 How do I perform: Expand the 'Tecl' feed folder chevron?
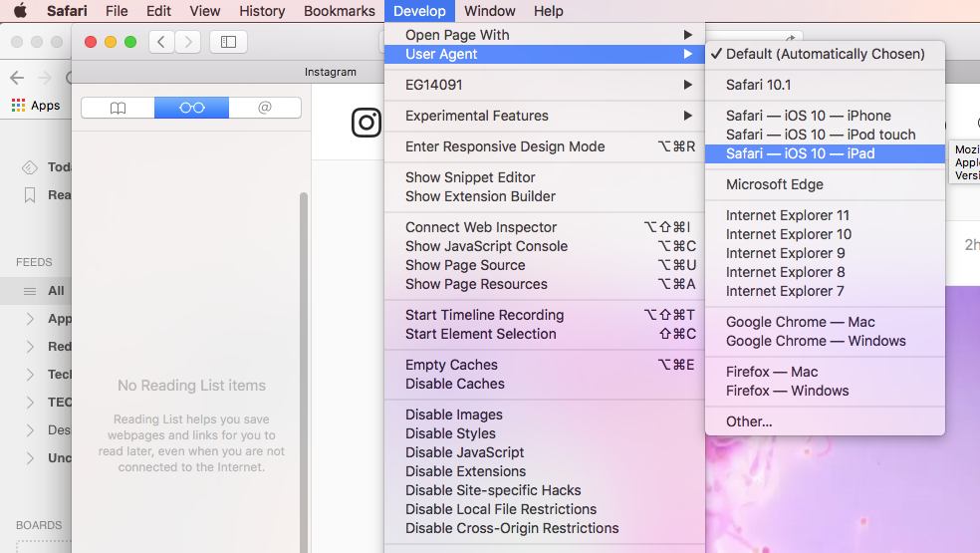tap(30, 374)
